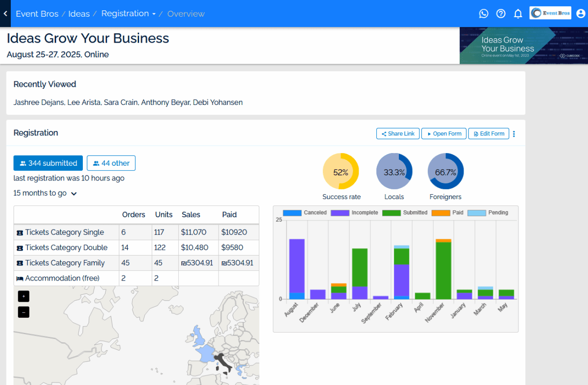Screen dimensions: 588x385
Task: Open user account profile icon
Action: (x=581, y=14)
